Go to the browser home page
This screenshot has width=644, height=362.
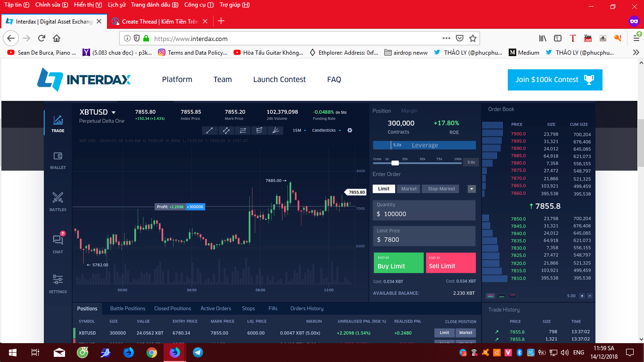57,39
